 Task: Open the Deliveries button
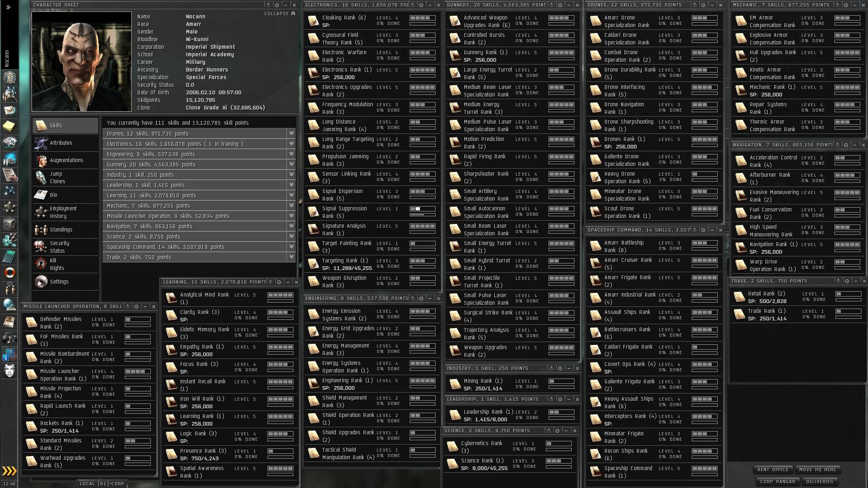pyautogui.click(x=819, y=481)
